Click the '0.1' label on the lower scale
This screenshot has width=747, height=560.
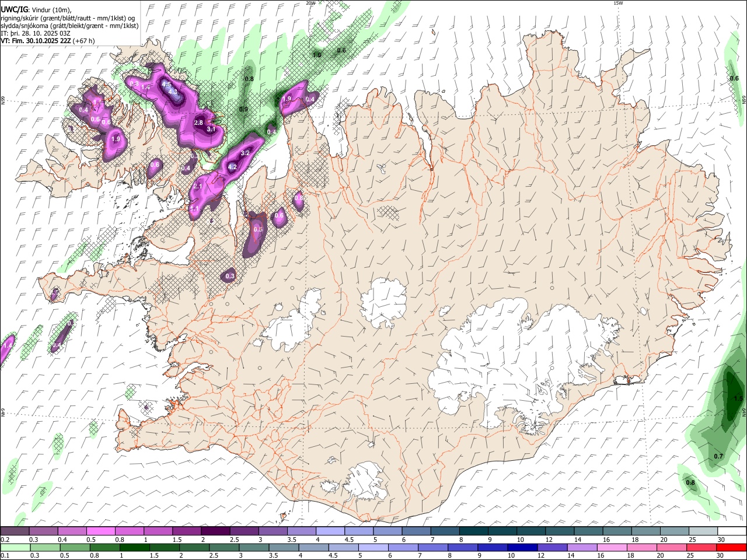click(x=5, y=555)
